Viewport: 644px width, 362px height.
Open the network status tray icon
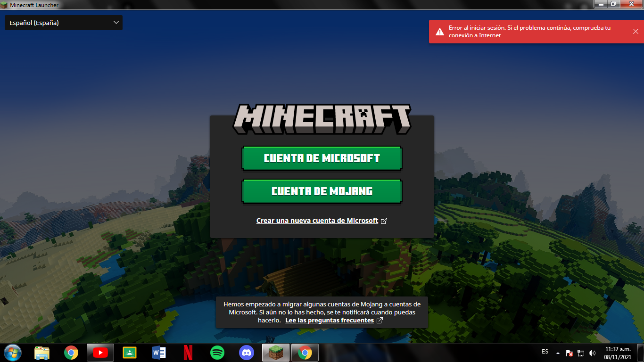point(581,353)
